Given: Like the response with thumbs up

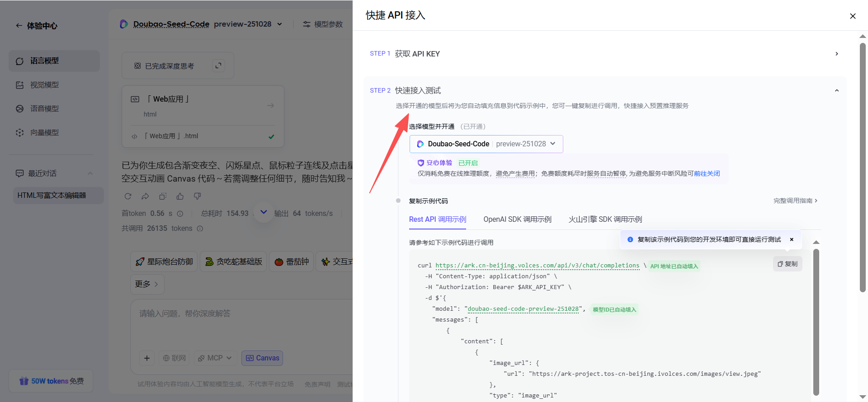Looking at the screenshot, I should click(x=180, y=196).
